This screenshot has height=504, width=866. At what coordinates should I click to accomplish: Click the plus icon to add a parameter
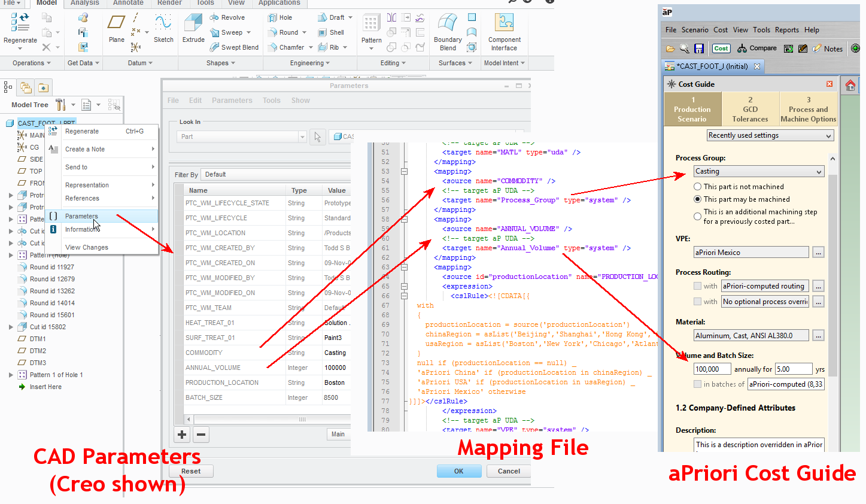click(182, 435)
